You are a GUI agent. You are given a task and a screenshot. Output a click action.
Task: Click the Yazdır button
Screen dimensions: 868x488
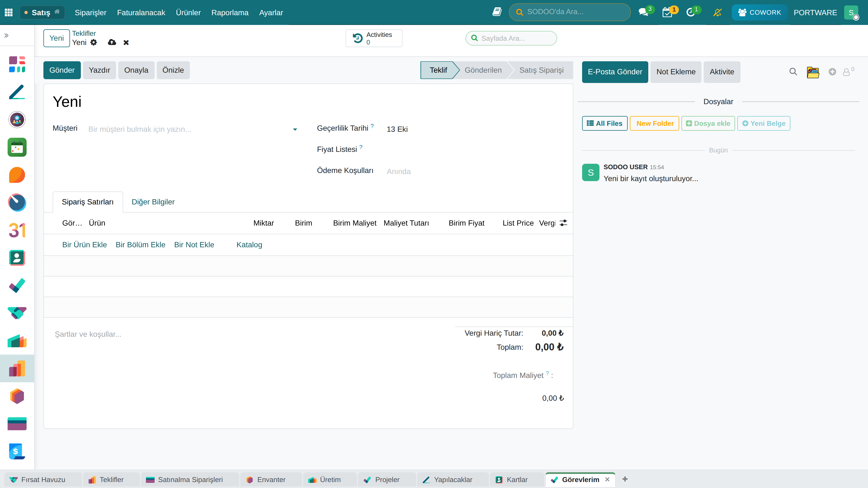[x=99, y=70]
